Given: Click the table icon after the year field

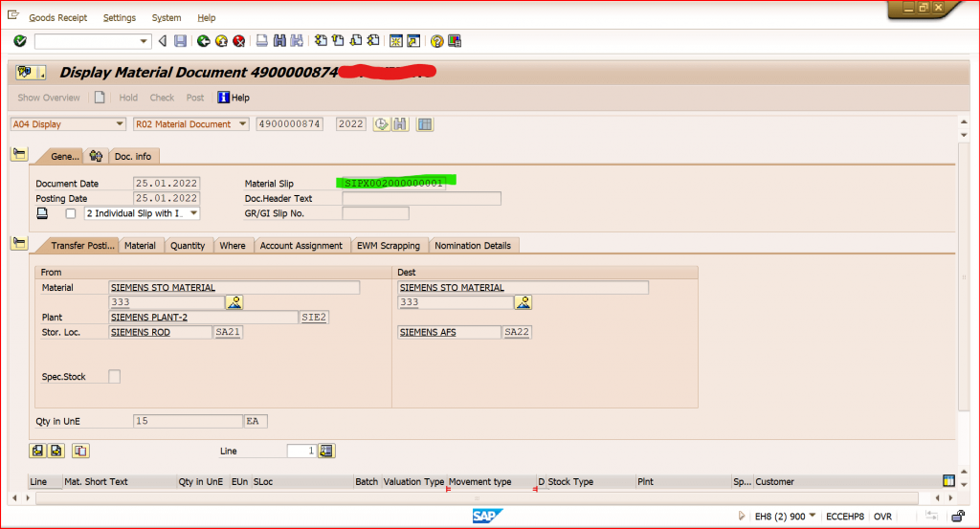Looking at the screenshot, I should coord(424,124).
